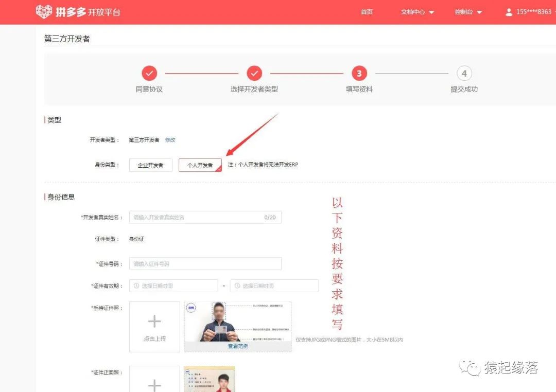Click the 身份信息 section heading

(x=61, y=197)
